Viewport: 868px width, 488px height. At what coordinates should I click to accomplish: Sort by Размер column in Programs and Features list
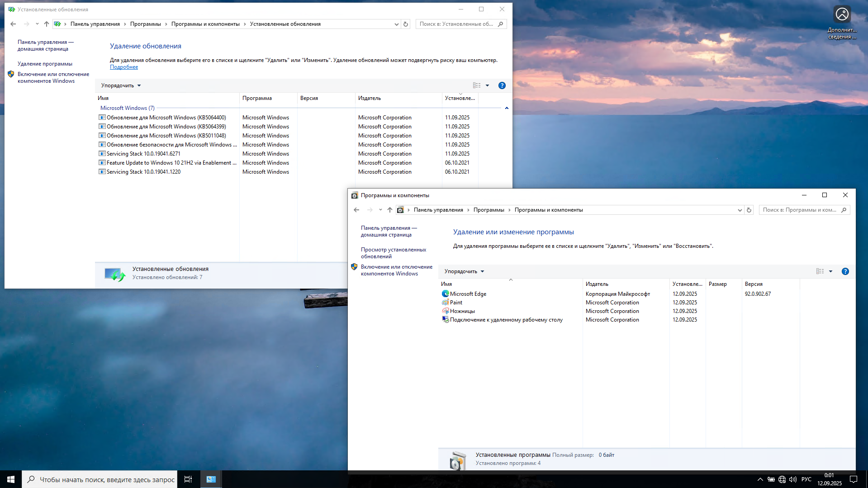point(724,284)
